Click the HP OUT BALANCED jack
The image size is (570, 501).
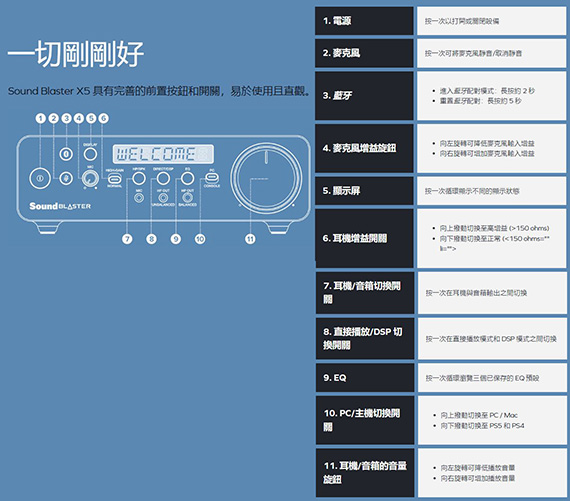(x=188, y=198)
